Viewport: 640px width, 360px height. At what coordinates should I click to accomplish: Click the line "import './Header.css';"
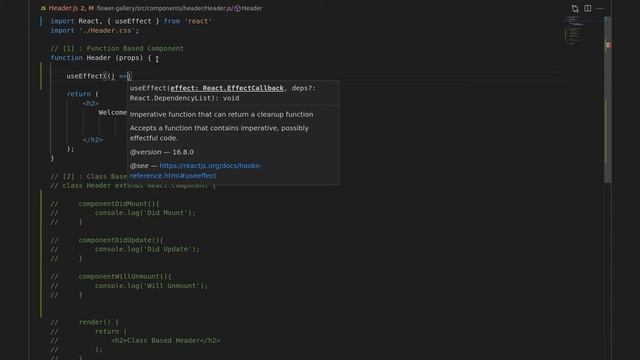pyautogui.click(x=95, y=31)
